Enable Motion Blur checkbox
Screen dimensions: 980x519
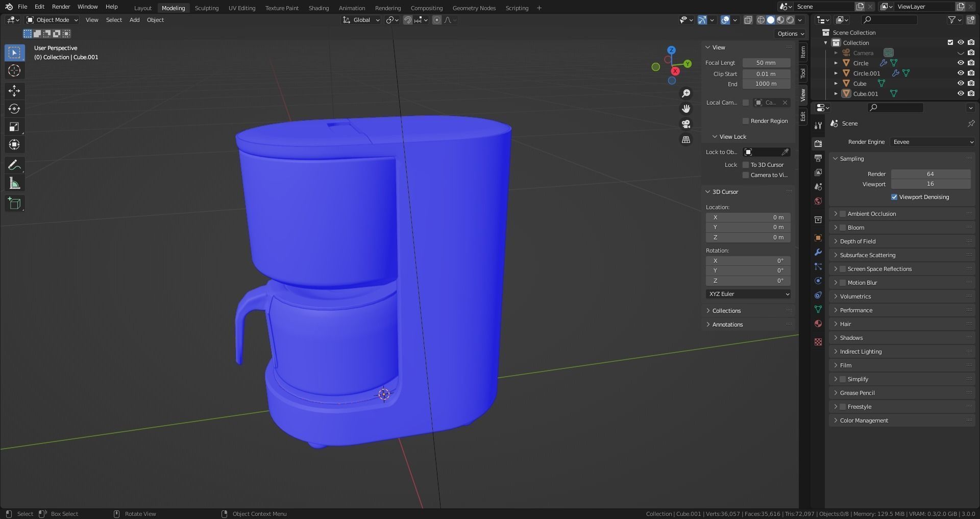[x=843, y=283]
